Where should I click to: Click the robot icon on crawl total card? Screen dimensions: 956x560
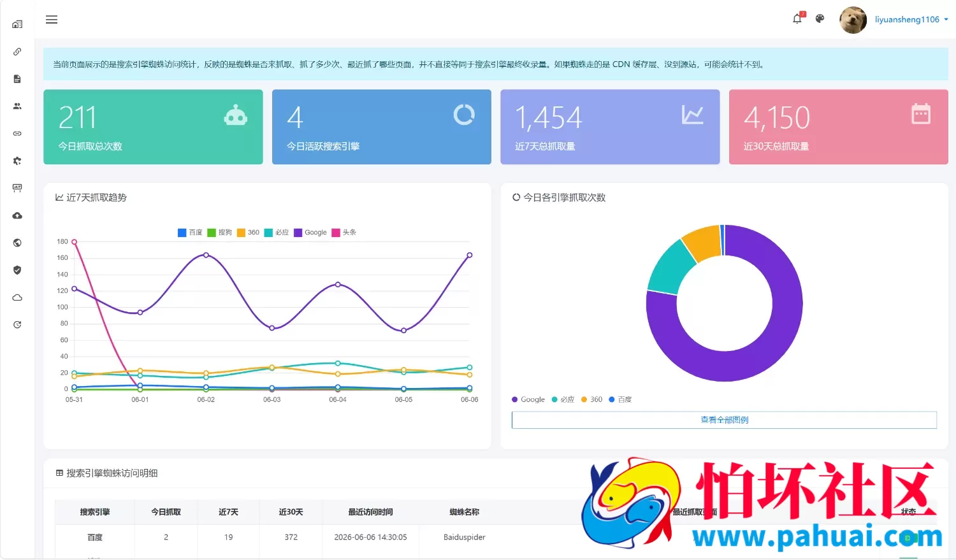(x=236, y=115)
